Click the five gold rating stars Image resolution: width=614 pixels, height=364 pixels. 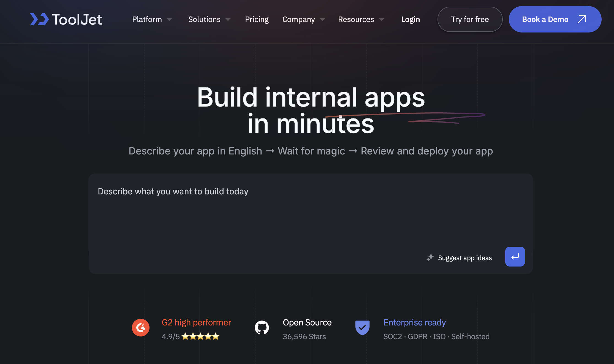pyautogui.click(x=200, y=336)
